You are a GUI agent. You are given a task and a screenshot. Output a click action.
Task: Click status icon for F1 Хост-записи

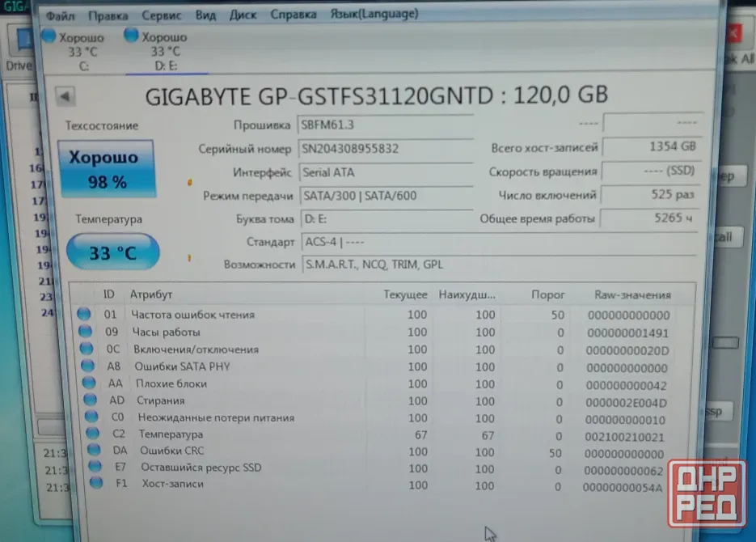click(x=96, y=482)
